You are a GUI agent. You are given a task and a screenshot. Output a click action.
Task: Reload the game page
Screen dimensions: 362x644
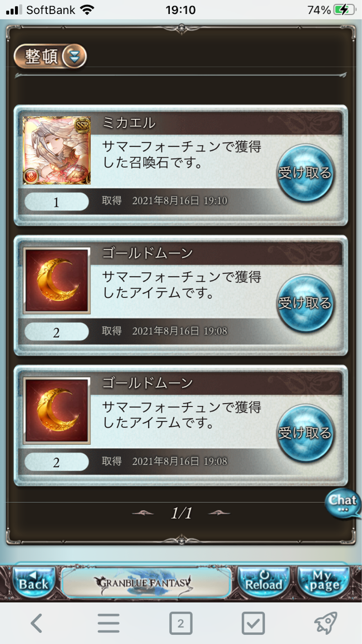(x=264, y=582)
